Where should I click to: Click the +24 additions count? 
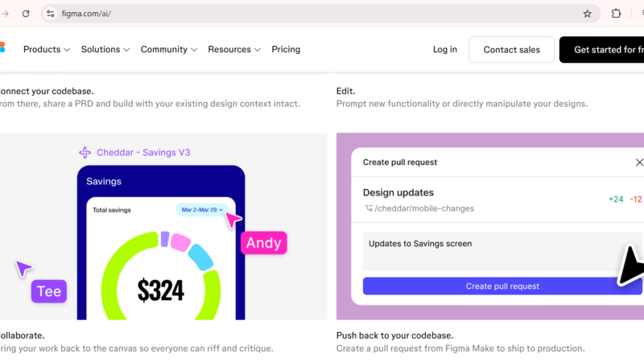(616, 199)
